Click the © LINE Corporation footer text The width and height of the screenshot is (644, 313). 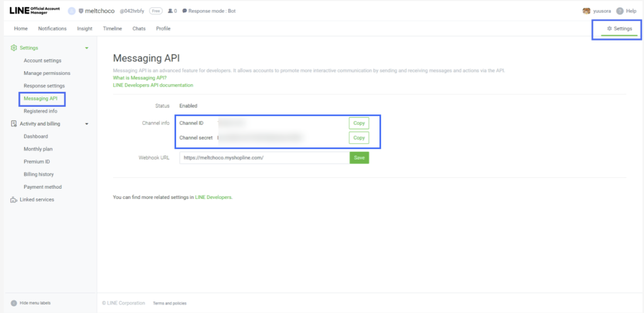pos(123,303)
